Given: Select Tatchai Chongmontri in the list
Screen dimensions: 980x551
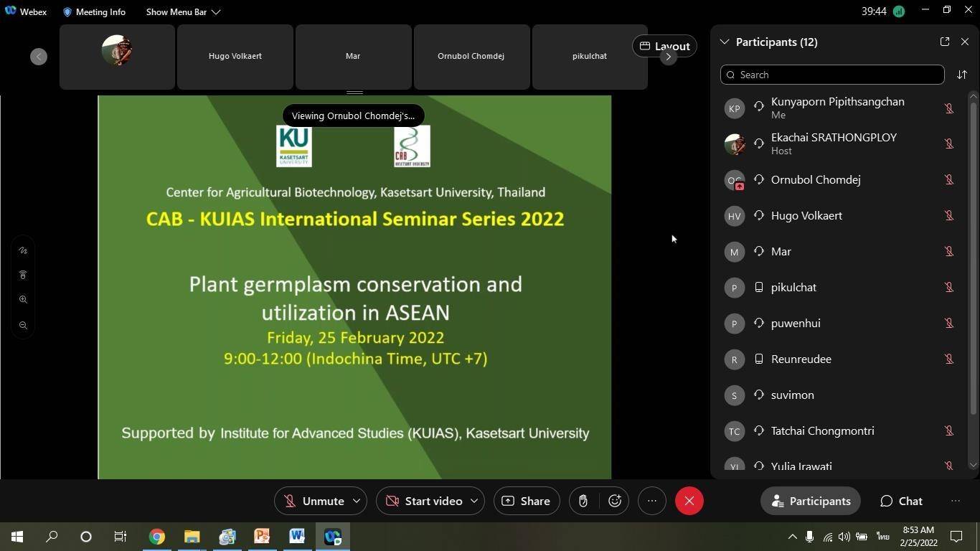Looking at the screenshot, I should (x=839, y=430).
